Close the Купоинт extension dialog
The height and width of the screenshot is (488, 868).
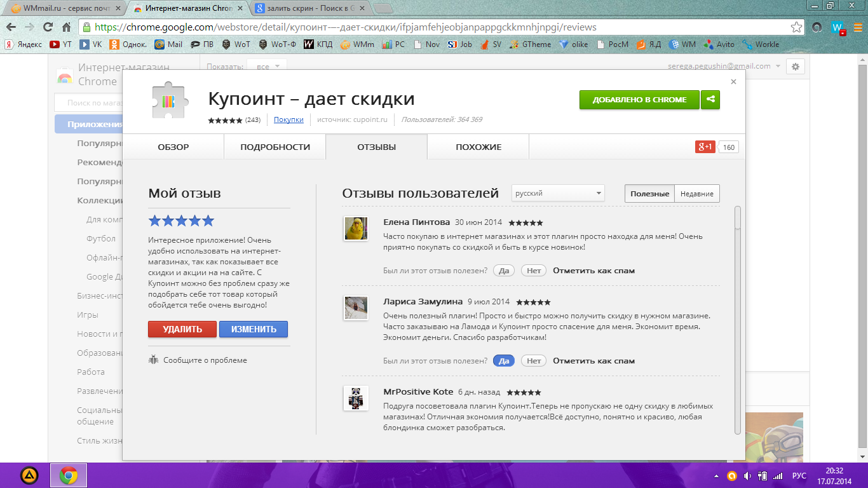coord(733,81)
